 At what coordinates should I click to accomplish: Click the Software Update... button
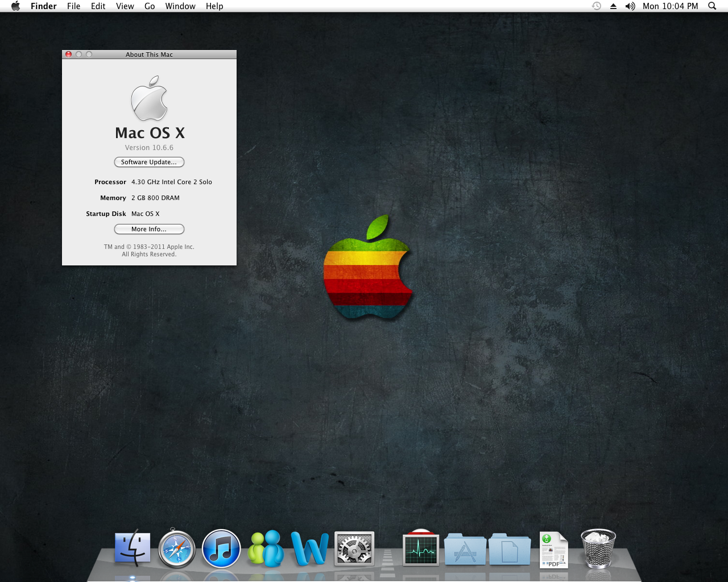pyautogui.click(x=149, y=162)
